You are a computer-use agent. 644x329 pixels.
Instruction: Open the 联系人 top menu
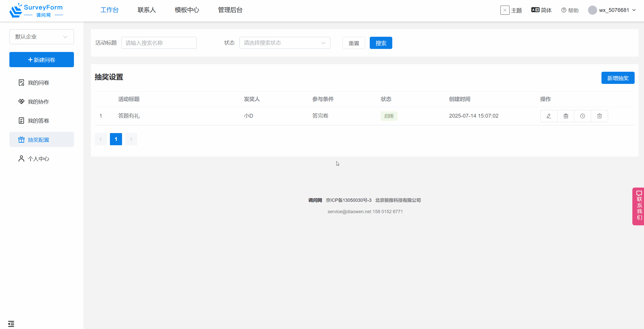[147, 10]
